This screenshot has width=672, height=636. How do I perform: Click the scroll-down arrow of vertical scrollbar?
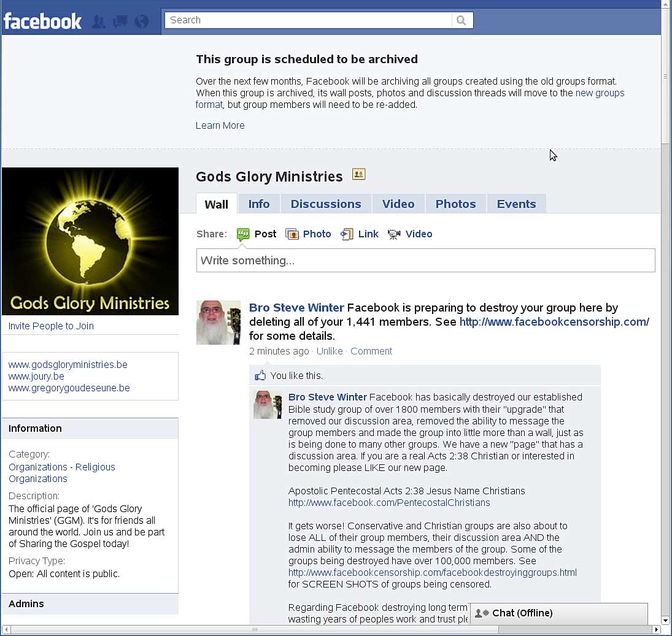pyautogui.click(x=665, y=620)
